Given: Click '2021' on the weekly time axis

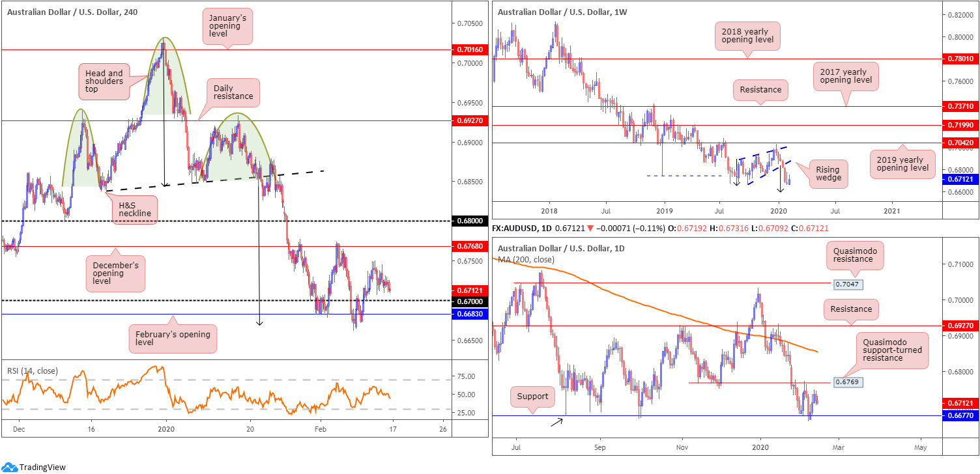Looking at the screenshot, I should click(892, 211).
